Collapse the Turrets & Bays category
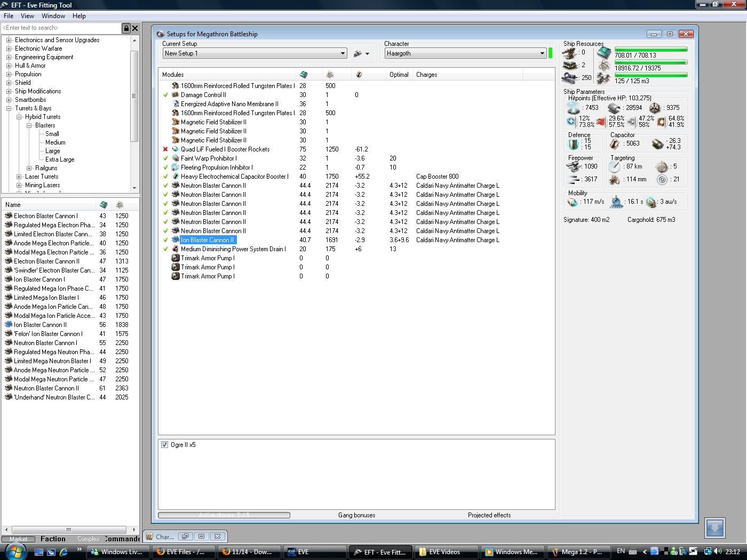Screen dimensions: 747x560 9,108
